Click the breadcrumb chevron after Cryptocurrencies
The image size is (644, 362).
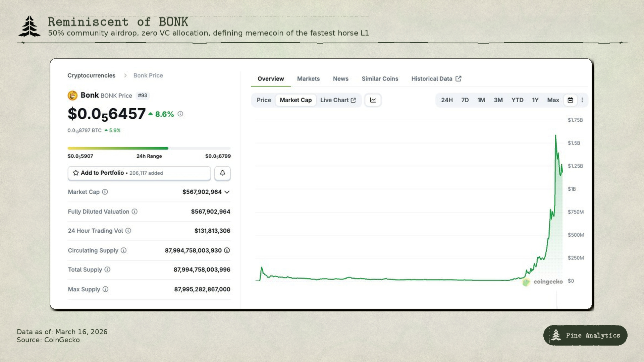coord(125,75)
